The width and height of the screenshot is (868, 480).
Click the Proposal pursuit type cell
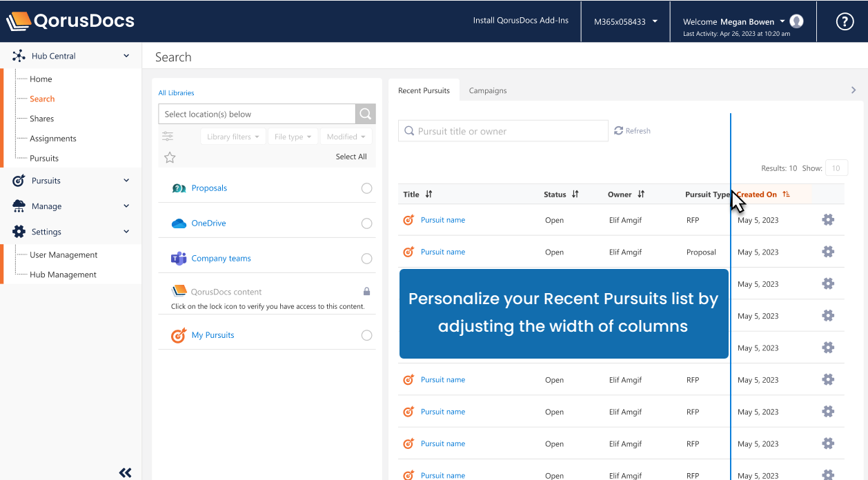(701, 252)
